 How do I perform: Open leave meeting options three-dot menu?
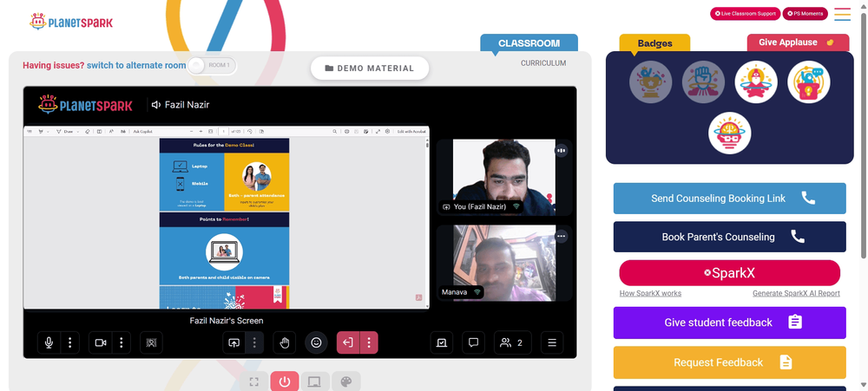click(x=369, y=342)
